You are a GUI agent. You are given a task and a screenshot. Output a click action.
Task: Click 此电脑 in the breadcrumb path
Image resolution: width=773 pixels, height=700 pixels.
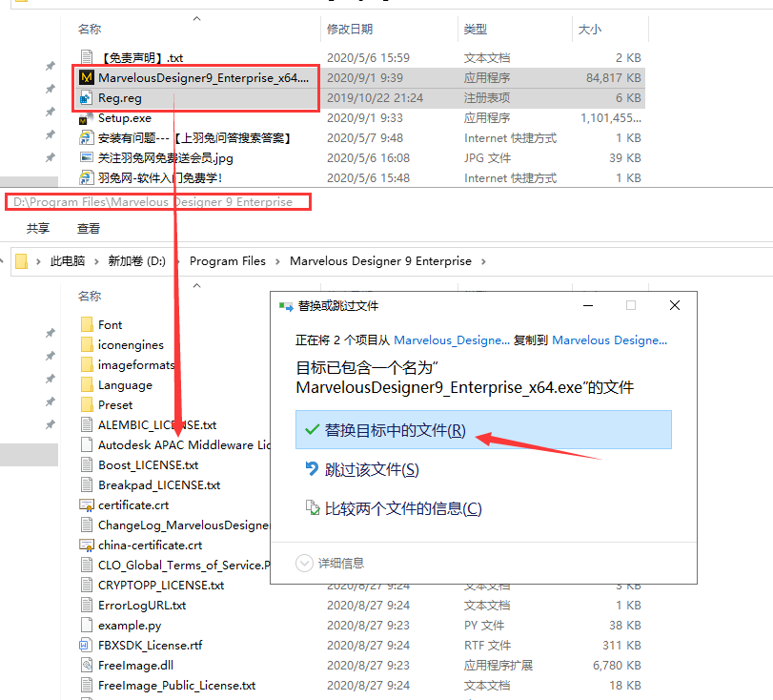click(x=68, y=261)
